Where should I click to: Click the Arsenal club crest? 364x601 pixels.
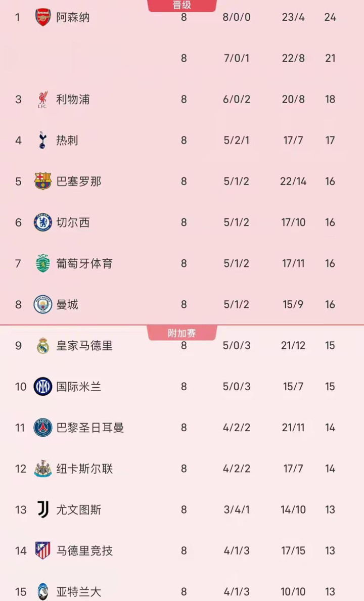(43, 17)
